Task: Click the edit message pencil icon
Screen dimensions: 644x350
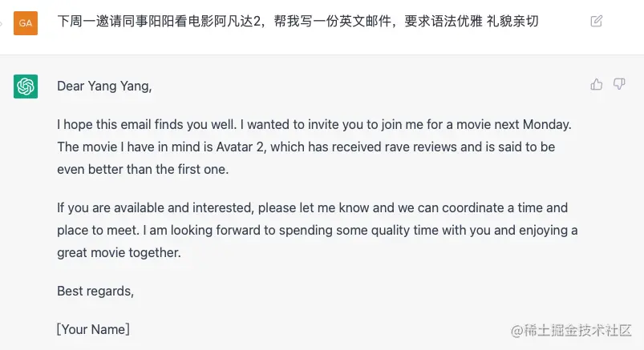Action: pos(596,22)
